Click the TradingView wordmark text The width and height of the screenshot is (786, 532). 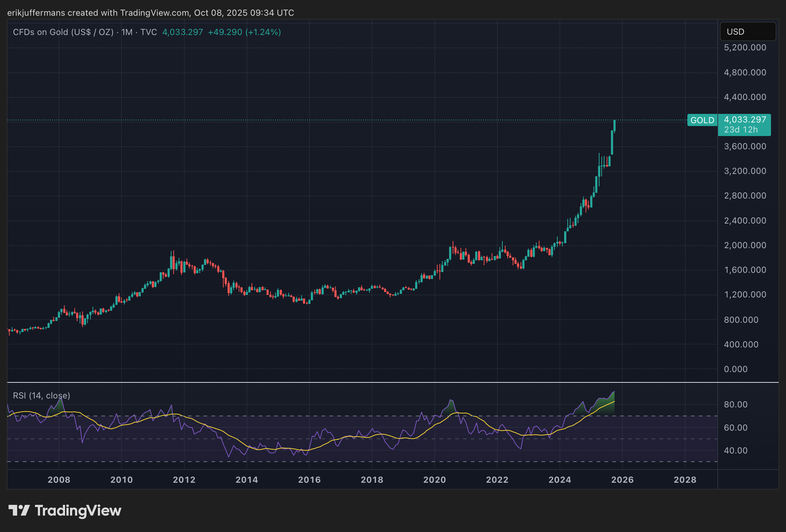point(78,511)
